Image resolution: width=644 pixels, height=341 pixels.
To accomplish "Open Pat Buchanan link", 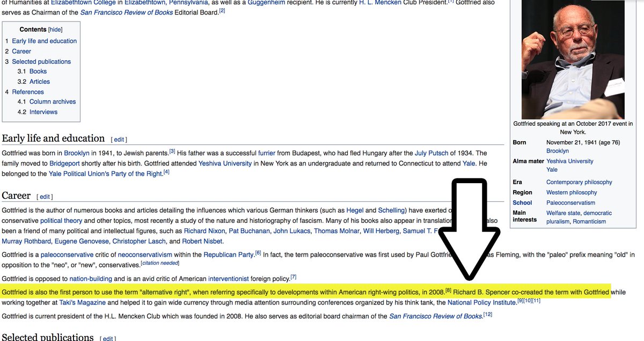I will pyautogui.click(x=248, y=231).
